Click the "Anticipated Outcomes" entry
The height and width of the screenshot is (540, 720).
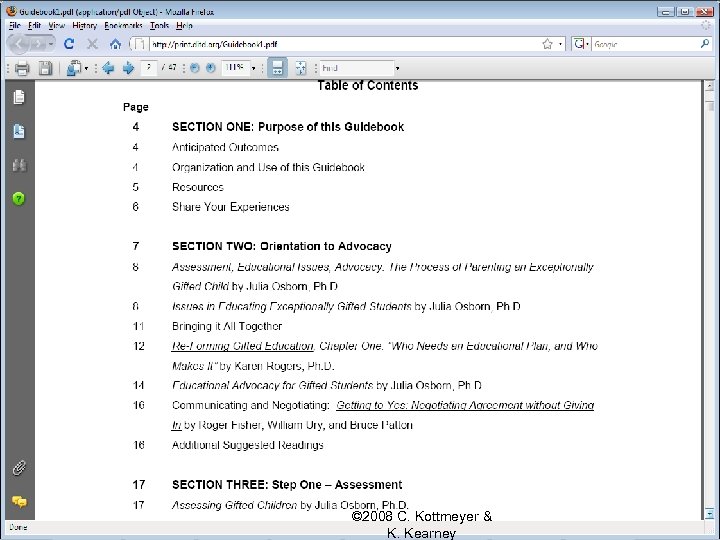[x=225, y=147]
